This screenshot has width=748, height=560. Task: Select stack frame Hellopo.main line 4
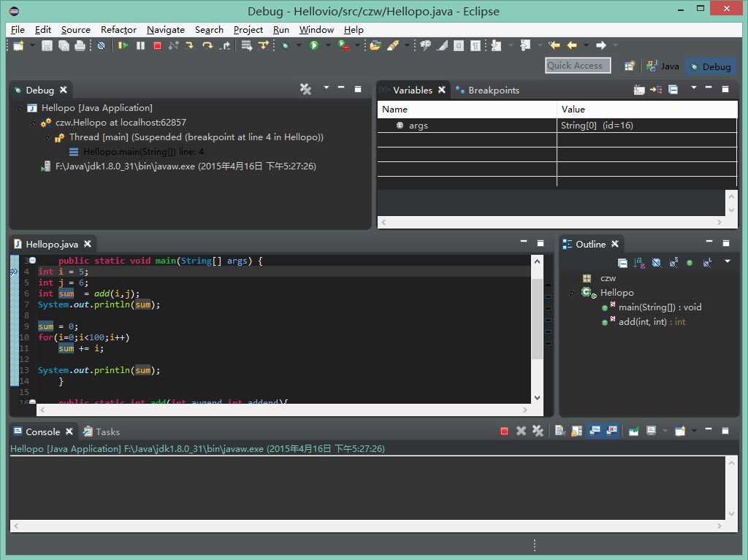pos(137,152)
